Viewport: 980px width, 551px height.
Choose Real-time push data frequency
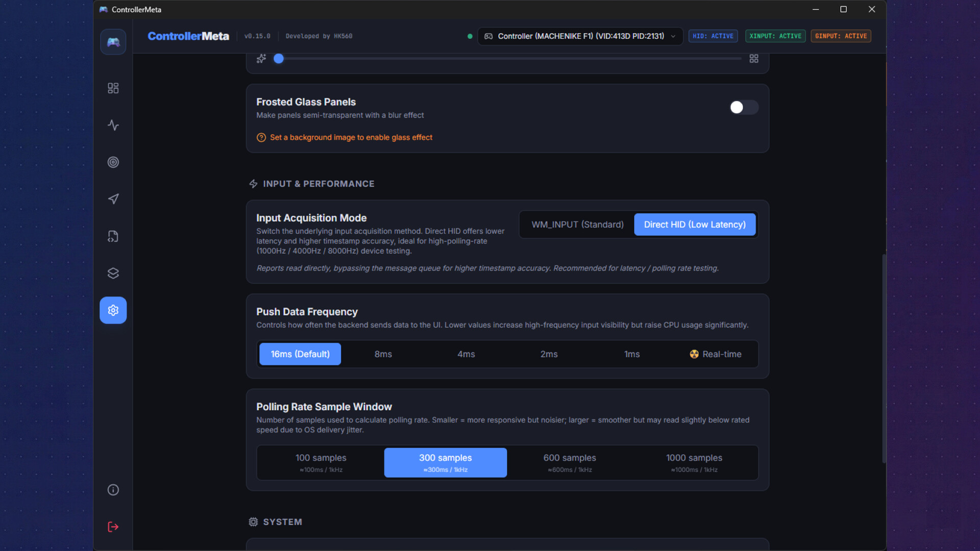pos(716,354)
